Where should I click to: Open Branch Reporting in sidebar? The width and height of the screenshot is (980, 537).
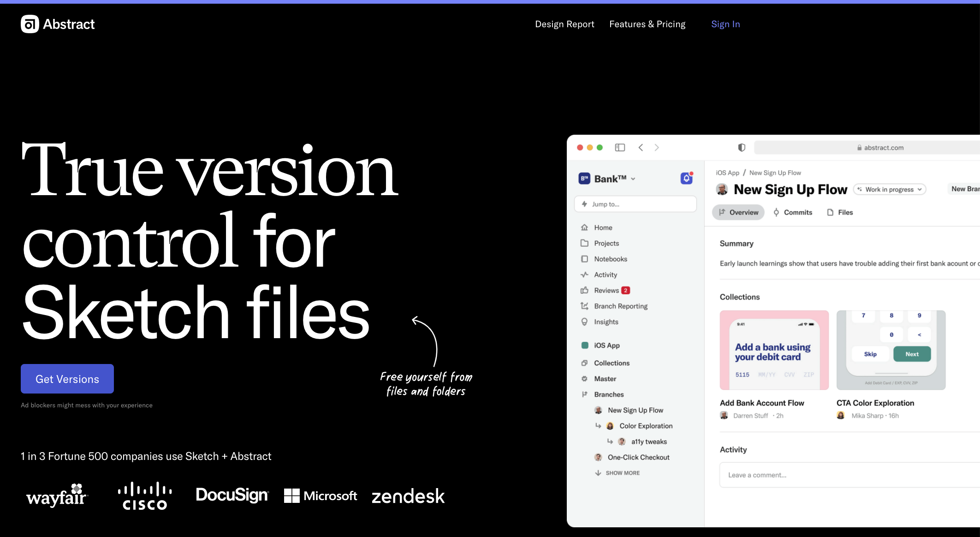coord(620,306)
